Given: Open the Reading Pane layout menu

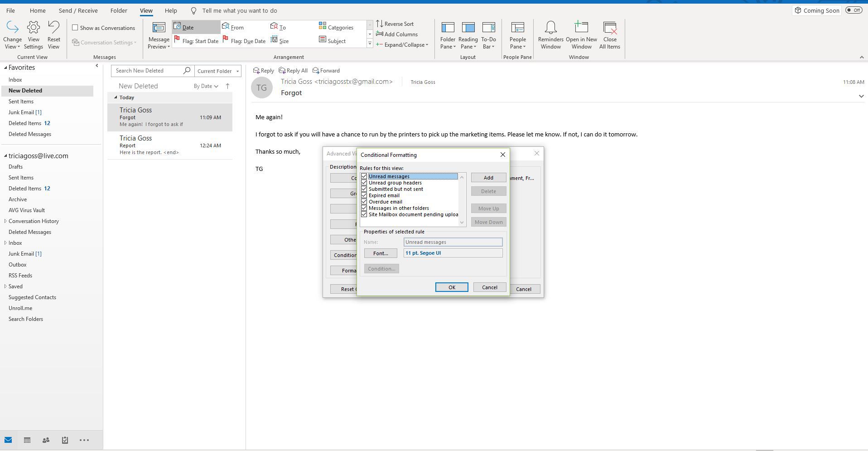Looking at the screenshot, I should (468, 35).
